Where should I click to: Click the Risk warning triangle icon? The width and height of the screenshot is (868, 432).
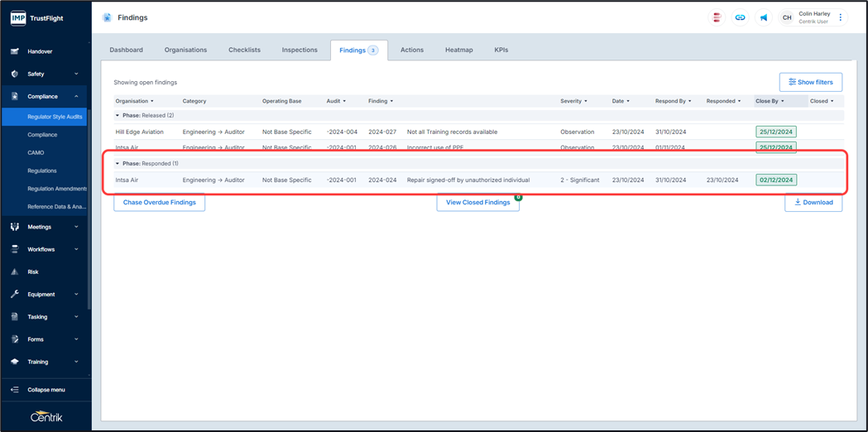pyautogui.click(x=15, y=271)
